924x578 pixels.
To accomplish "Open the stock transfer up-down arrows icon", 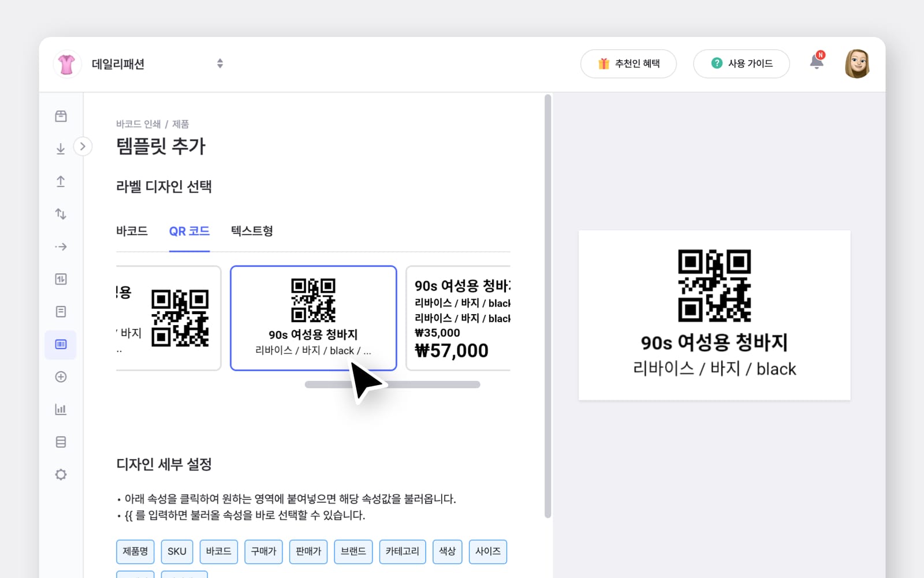I will [x=61, y=214].
